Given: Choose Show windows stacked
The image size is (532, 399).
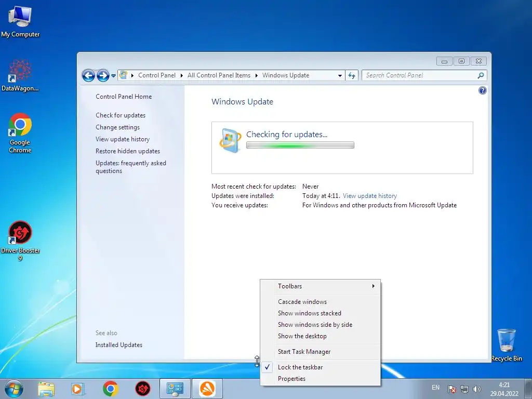Looking at the screenshot, I should (x=320, y=313).
